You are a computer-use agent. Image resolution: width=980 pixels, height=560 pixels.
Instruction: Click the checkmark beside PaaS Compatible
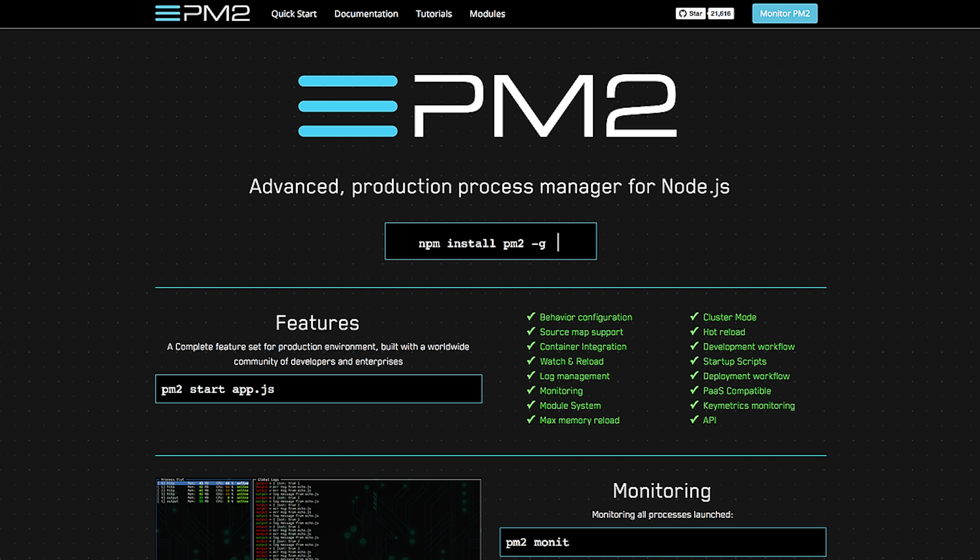[x=694, y=390]
